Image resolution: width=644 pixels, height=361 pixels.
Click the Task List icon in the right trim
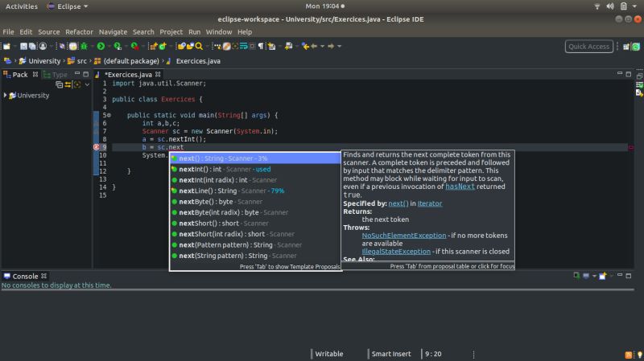point(639,84)
